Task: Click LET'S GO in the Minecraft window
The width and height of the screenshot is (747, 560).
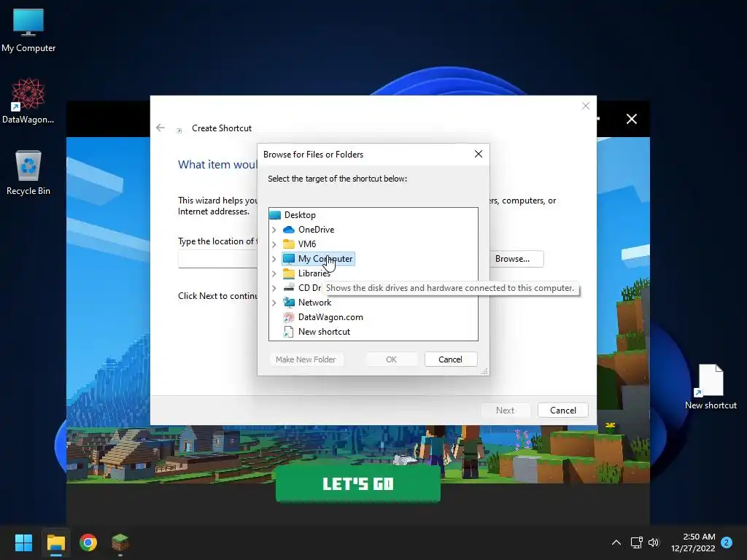Action: coord(357,484)
